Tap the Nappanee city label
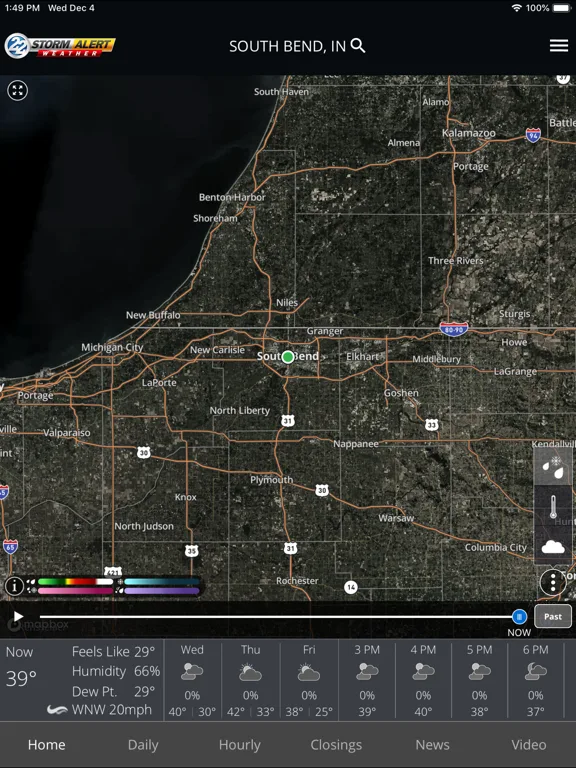576x768 pixels. click(356, 444)
